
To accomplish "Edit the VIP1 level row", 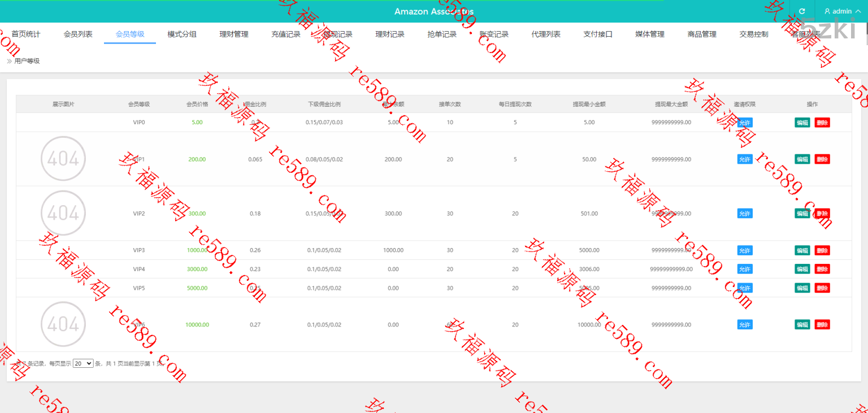I will [802, 159].
